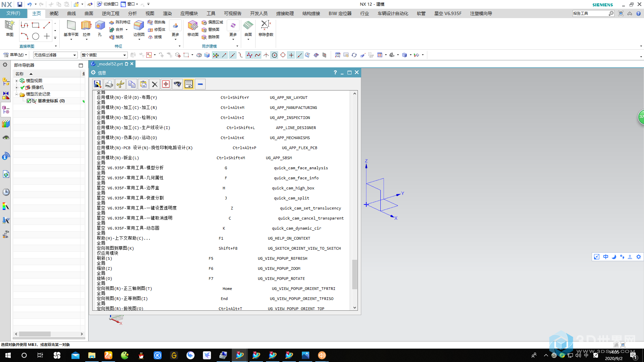Viewport: 644px width, 362px height.
Task: Collapse the 模型历史记录 tree node
Action: (16, 94)
